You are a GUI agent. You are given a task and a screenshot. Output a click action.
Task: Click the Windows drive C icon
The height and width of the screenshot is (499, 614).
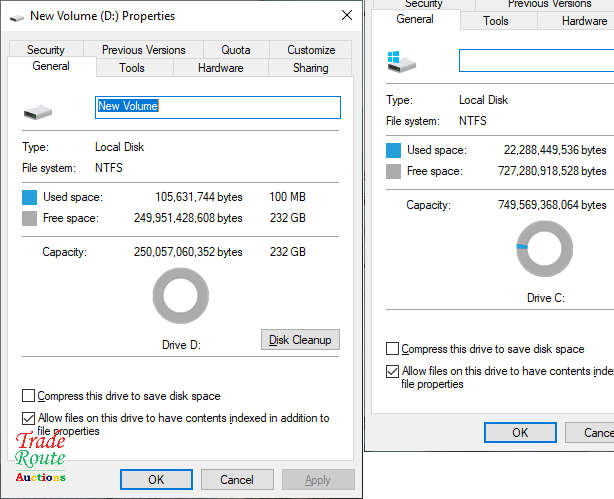pyautogui.click(x=400, y=62)
